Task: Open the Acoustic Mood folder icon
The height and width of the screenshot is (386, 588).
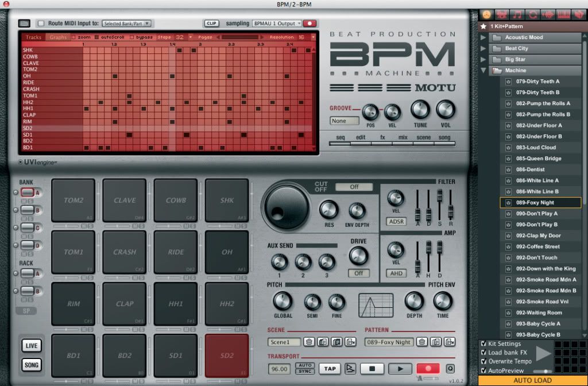Action: point(497,37)
